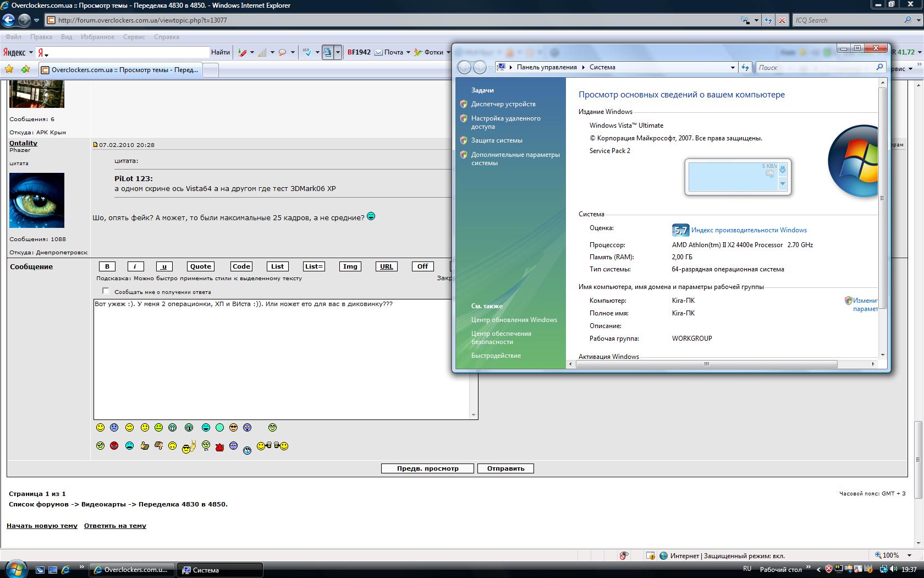Click the Add to Favorites icon
Viewport: 924px width, 578px height.
point(26,69)
